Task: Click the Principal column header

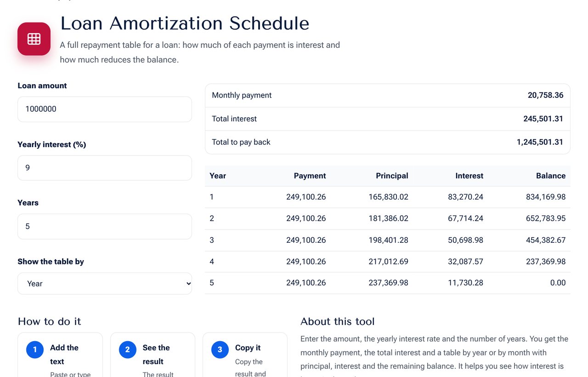Action: tap(392, 176)
